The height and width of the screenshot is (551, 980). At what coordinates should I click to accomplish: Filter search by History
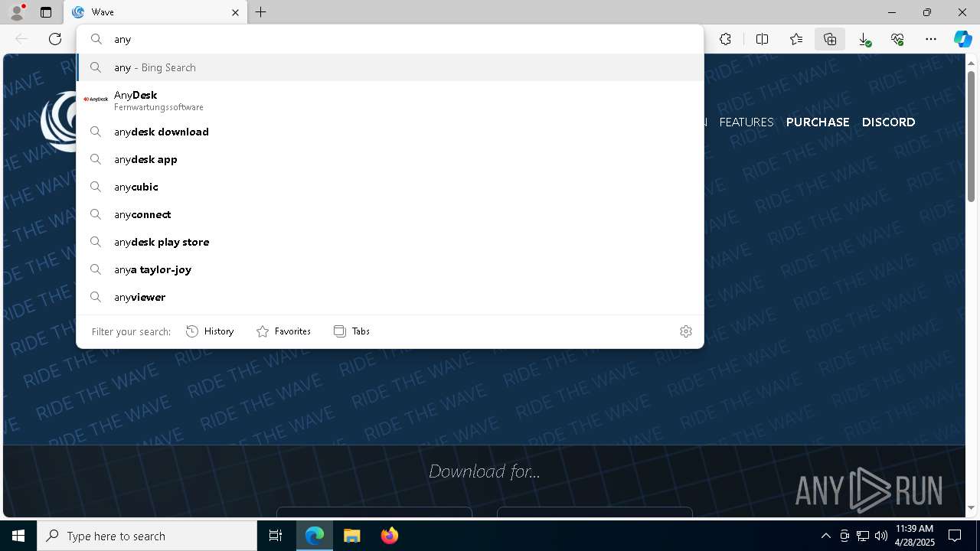pos(210,331)
